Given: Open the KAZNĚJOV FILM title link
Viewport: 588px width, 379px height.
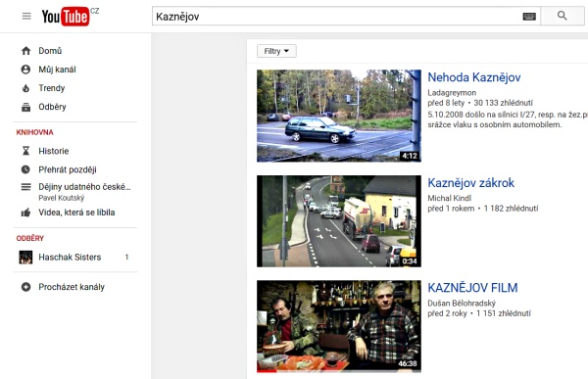Looking at the screenshot, I should (472, 288).
